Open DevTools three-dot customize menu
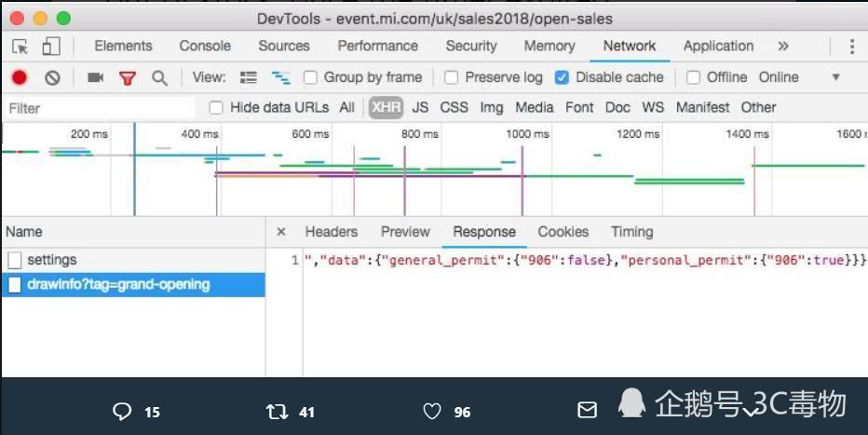868x435 pixels. coord(851,47)
